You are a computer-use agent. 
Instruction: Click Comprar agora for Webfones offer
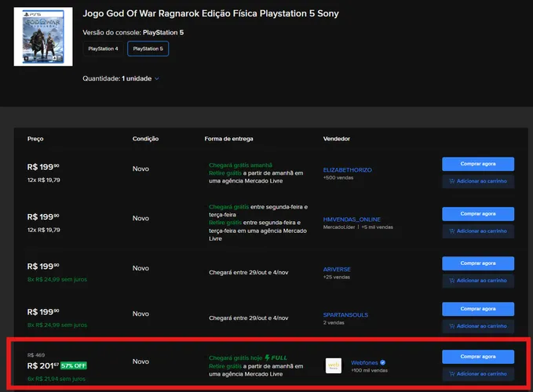coord(478,357)
